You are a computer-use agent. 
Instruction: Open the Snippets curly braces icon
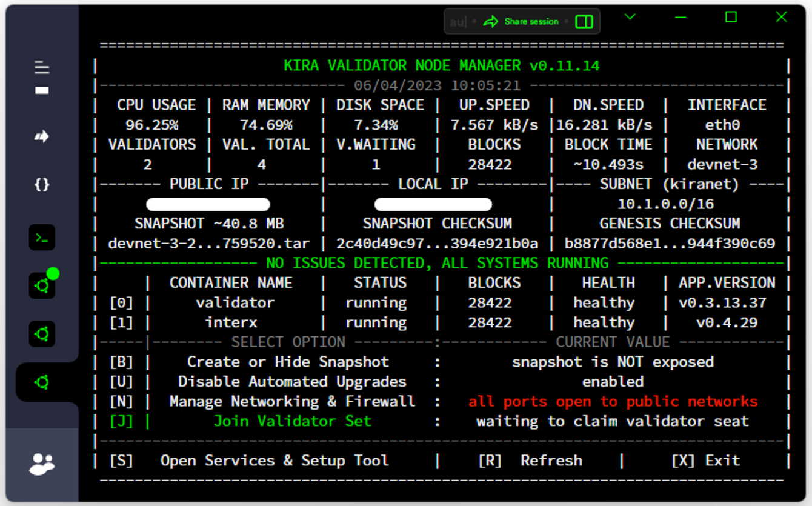(42, 185)
